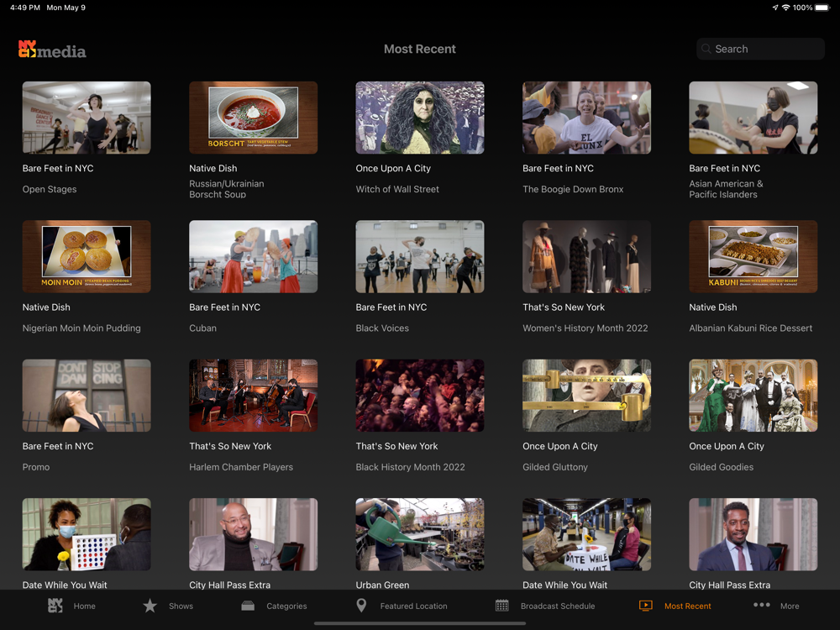The image size is (840, 630).
Task: Click the search magnifier icon
Action: click(706, 49)
